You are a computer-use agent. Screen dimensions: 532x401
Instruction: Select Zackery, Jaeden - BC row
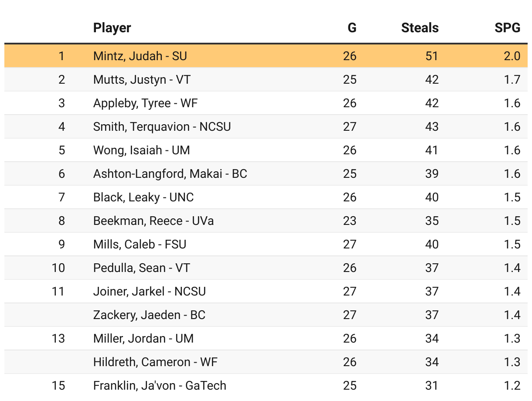(x=266, y=315)
